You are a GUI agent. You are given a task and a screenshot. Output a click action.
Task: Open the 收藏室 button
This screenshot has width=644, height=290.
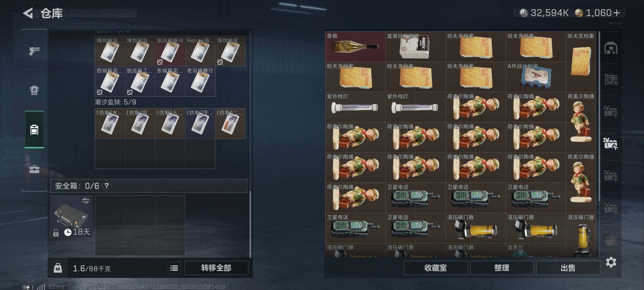tap(436, 268)
